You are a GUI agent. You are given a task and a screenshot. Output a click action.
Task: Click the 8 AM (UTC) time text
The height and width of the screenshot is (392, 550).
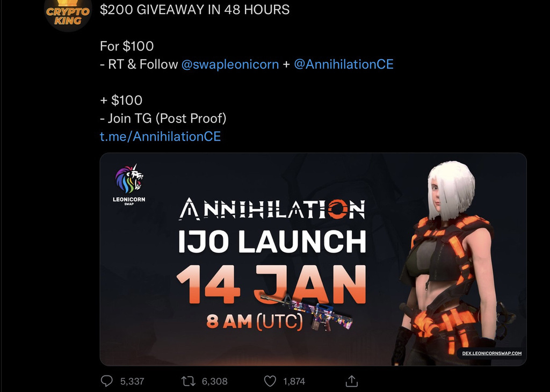[255, 321]
